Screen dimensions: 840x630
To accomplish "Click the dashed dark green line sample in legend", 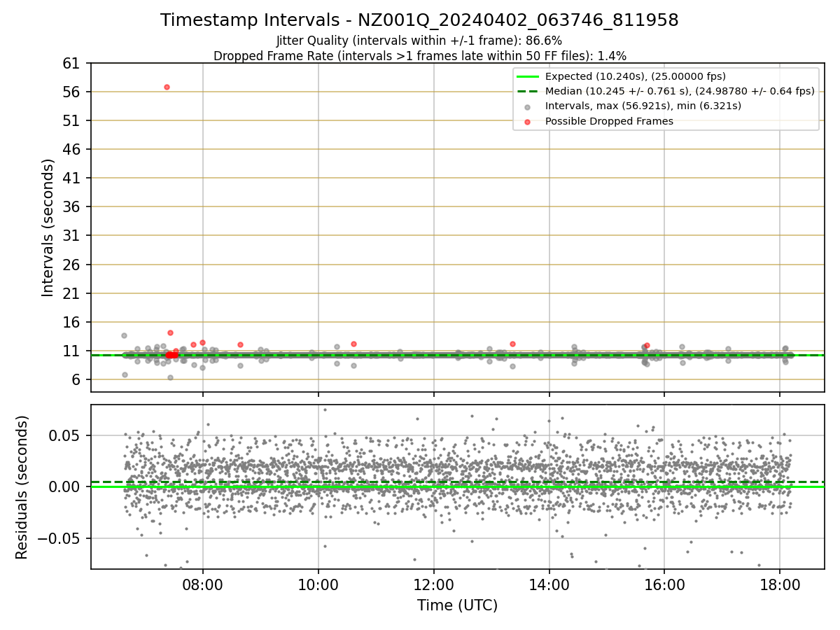I will 527,91.
